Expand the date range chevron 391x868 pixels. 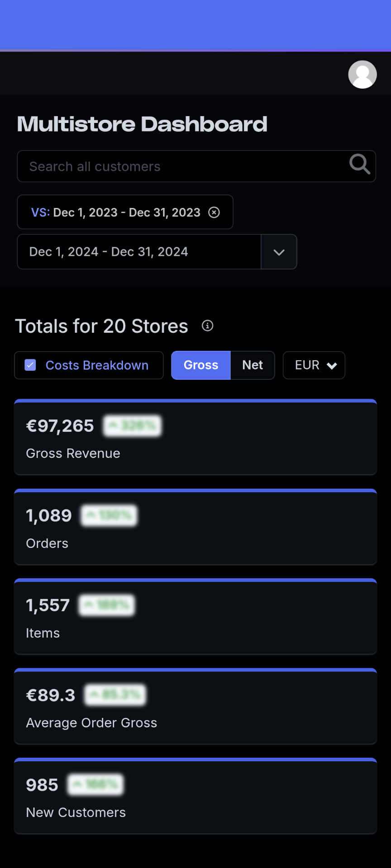[279, 252]
